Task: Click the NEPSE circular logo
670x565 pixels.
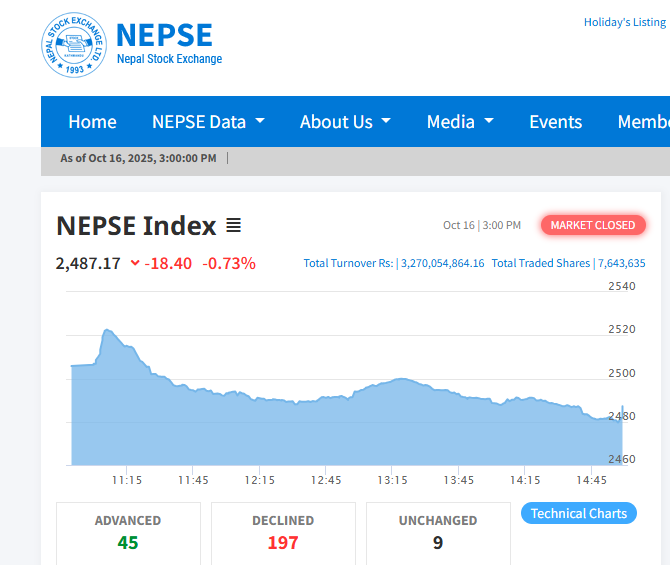Action: [74, 46]
